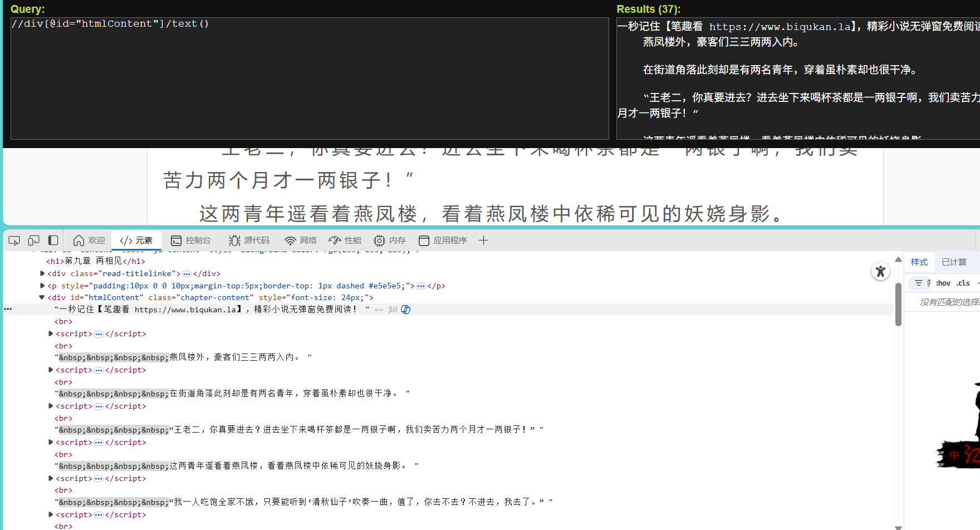Image resolution: width=980 pixels, height=530 pixels.
Task: Switch to the 已计算 computed pane
Action: [954, 262]
